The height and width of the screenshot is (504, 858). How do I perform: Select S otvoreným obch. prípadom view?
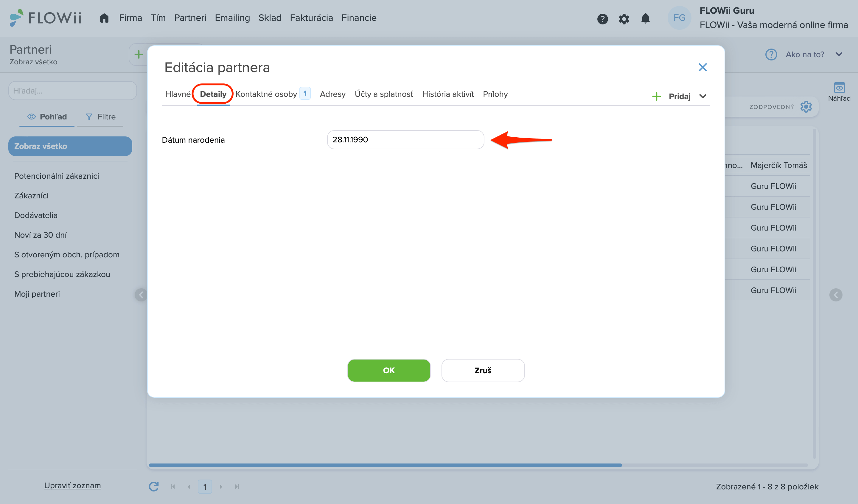(x=67, y=255)
